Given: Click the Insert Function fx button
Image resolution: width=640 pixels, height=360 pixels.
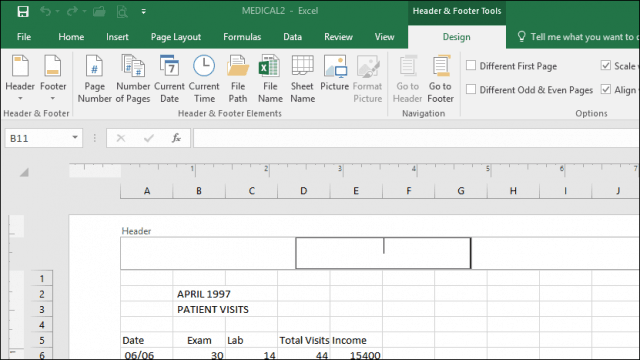Looking at the screenshot, I should [176, 138].
